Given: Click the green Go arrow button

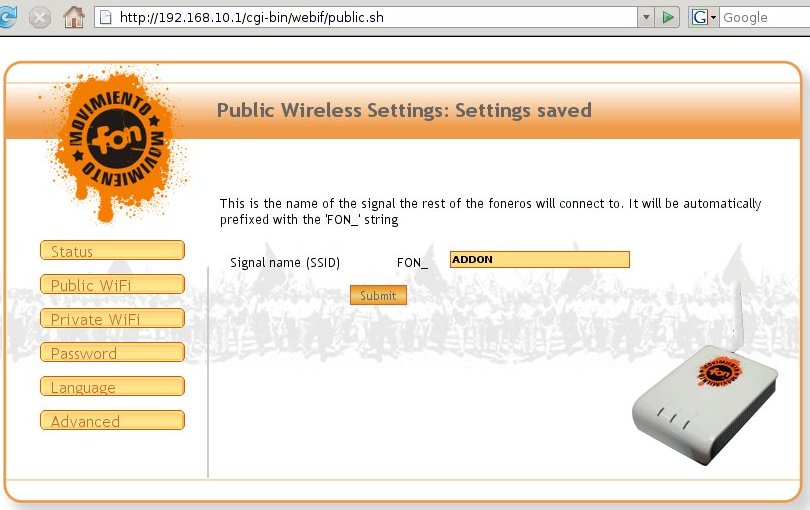Looking at the screenshot, I should pyautogui.click(x=667, y=18).
